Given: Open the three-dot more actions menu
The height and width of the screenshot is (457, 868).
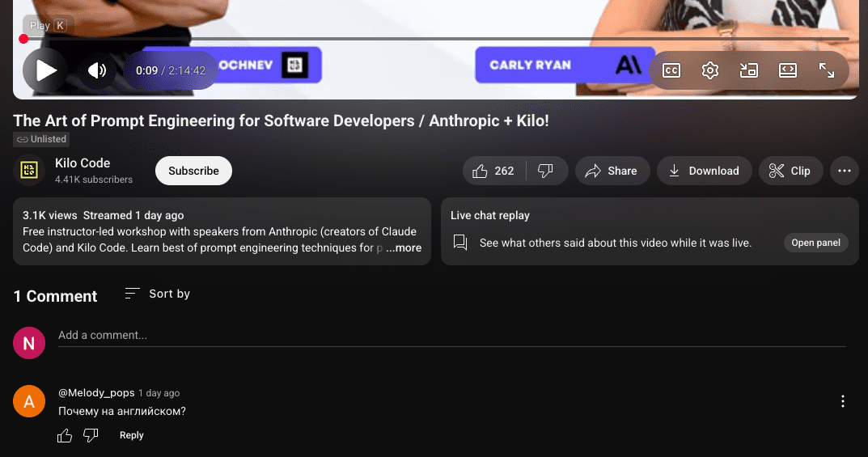Looking at the screenshot, I should (x=845, y=171).
